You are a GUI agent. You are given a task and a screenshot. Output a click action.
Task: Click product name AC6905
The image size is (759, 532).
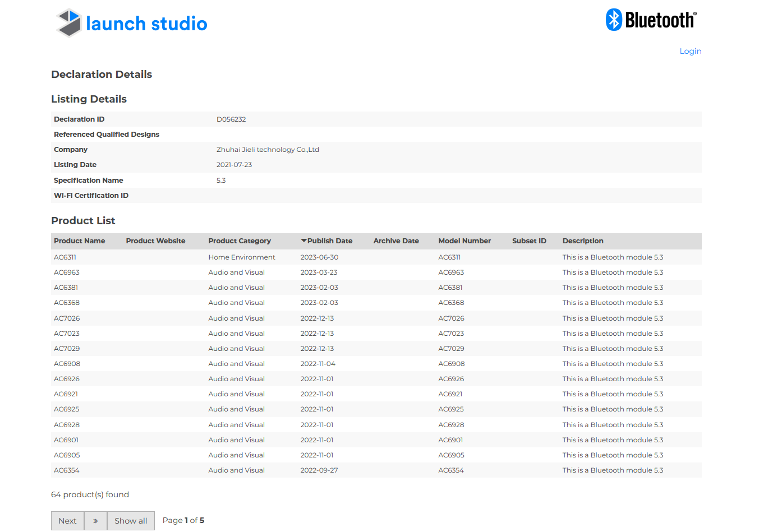click(67, 455)
